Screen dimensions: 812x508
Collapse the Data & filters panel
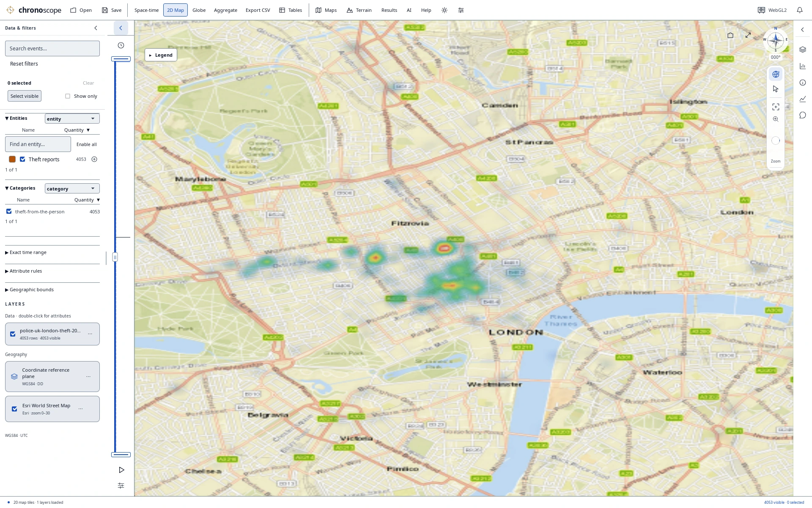pyautogui.click(x=96, y=28)
